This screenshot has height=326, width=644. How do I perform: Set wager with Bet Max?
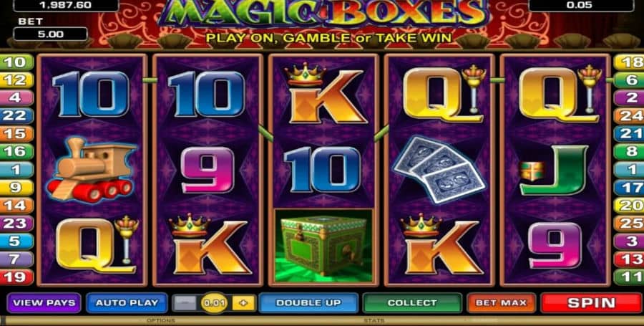(501, 303)
